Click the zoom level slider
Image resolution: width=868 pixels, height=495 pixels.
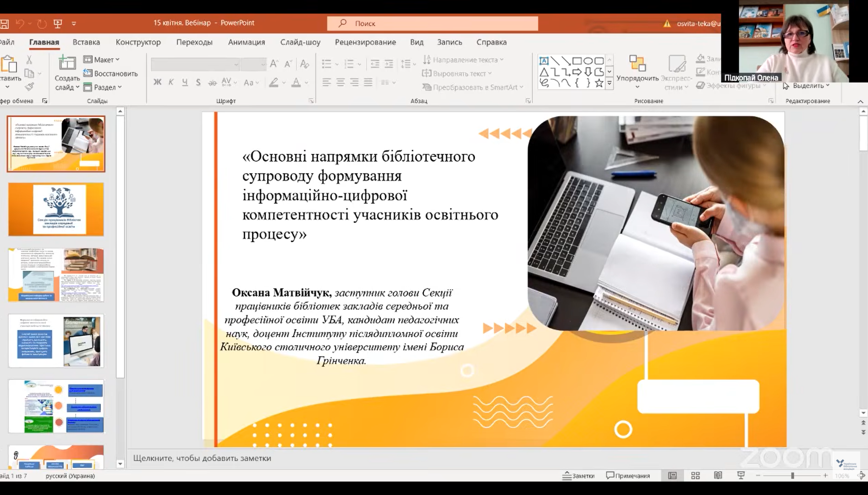792,476
